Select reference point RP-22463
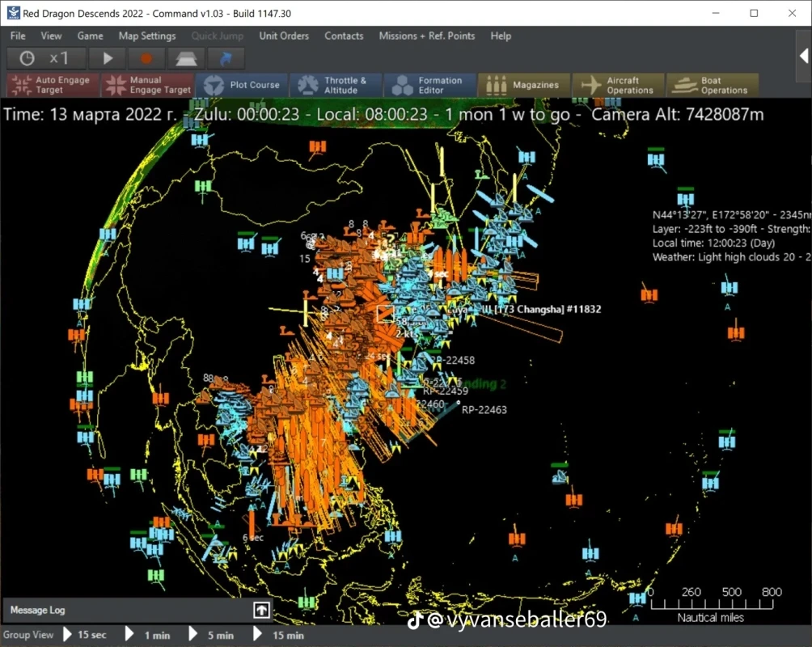 484,410
